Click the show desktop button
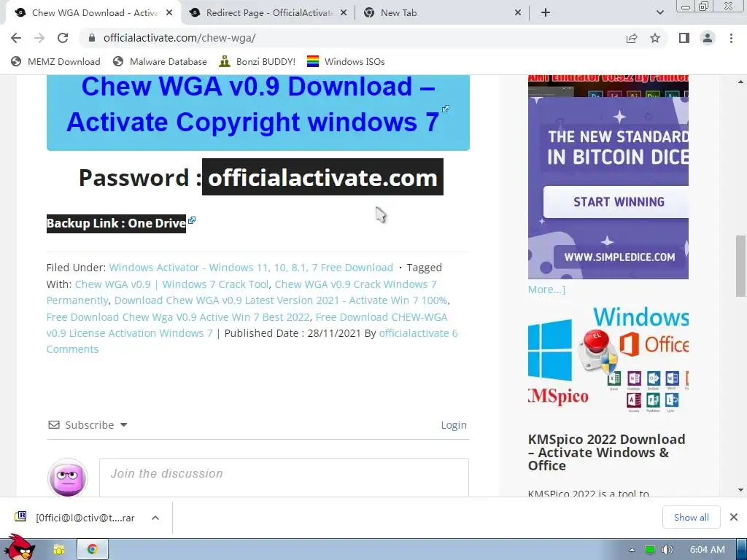The image size is (747, 560). tap(742, 550)
